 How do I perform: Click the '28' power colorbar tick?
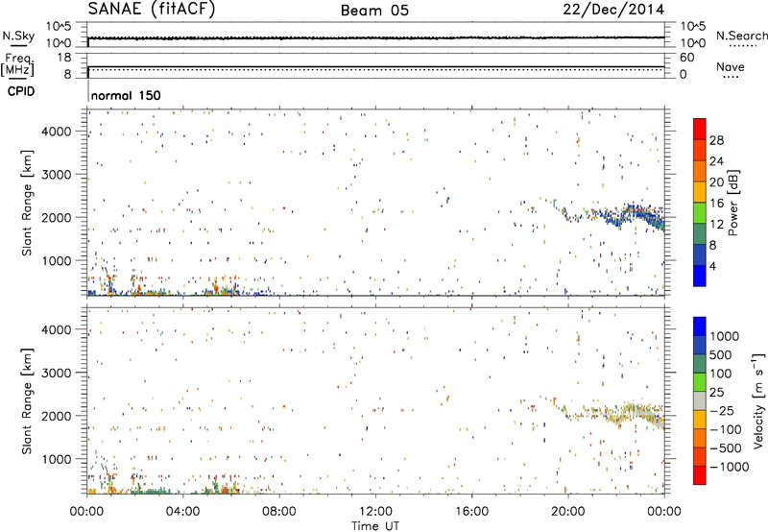[716, 140]
